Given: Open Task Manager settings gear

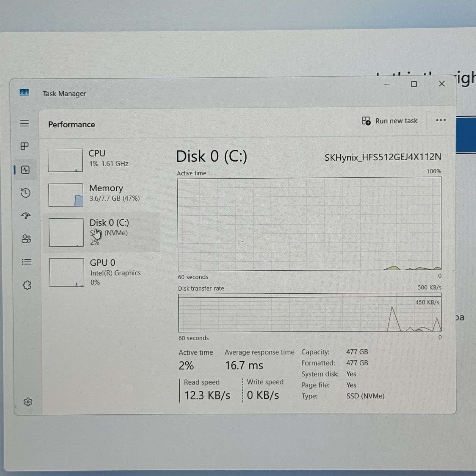Looking at the screenshot, I should pyautogui.click(x=28, y=402).
